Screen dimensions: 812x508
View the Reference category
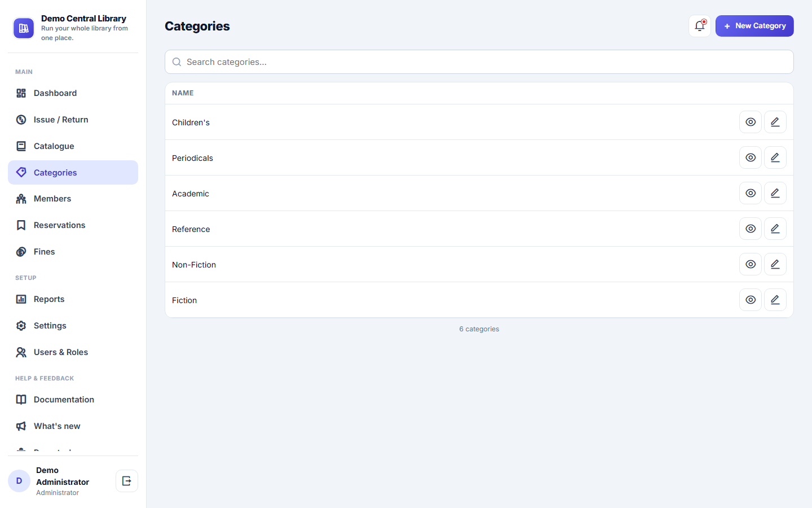point(751,229)
